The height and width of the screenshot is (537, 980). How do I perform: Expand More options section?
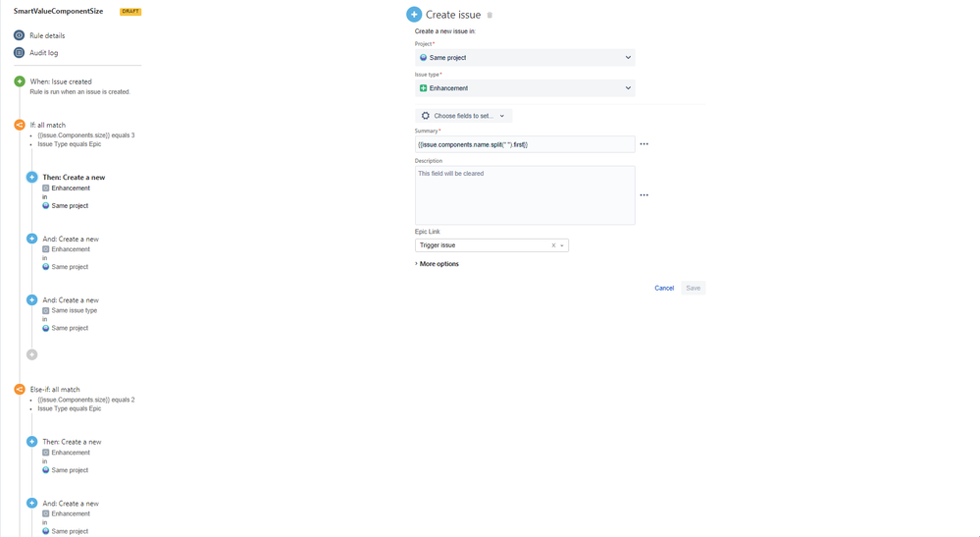[x=437, y=264]
